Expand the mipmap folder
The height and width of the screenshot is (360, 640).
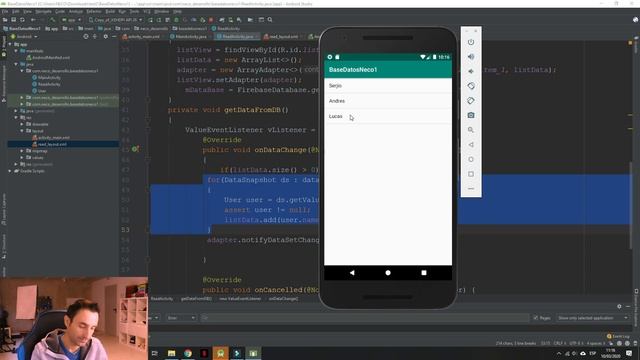[x=22, y=151]
